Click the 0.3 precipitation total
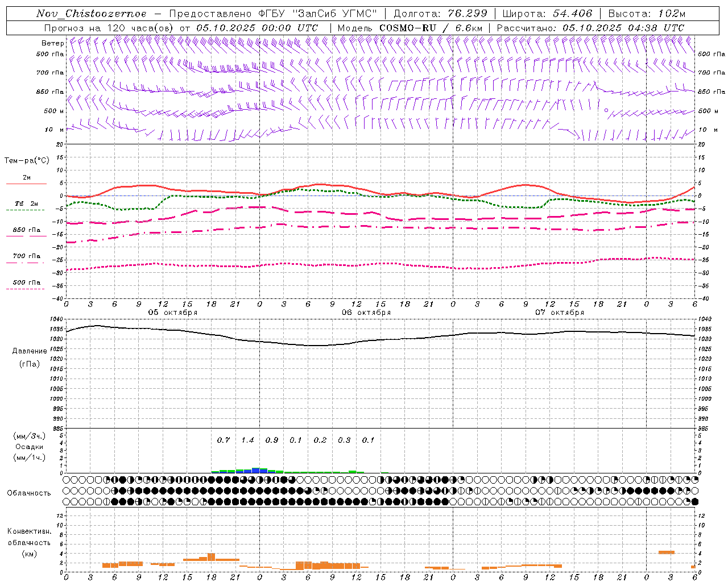The height and width of the screenshot is (582, 728). coord(344,440)
